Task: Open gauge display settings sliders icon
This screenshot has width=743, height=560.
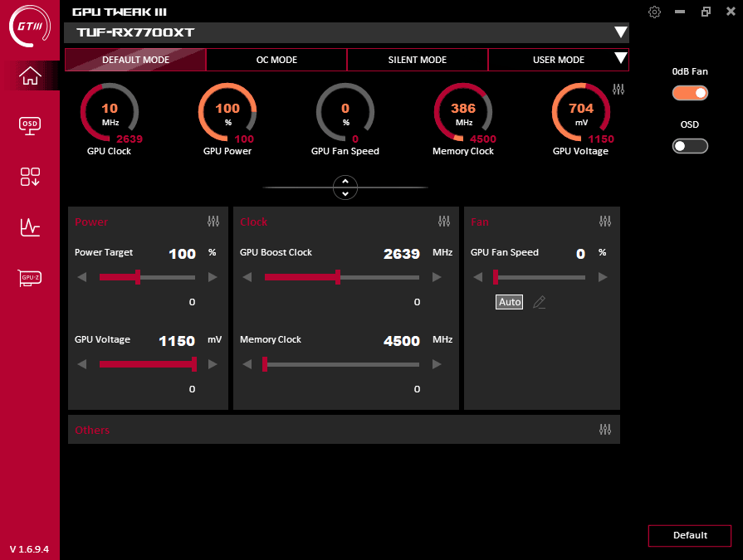Action: click(x=618, y=89)
